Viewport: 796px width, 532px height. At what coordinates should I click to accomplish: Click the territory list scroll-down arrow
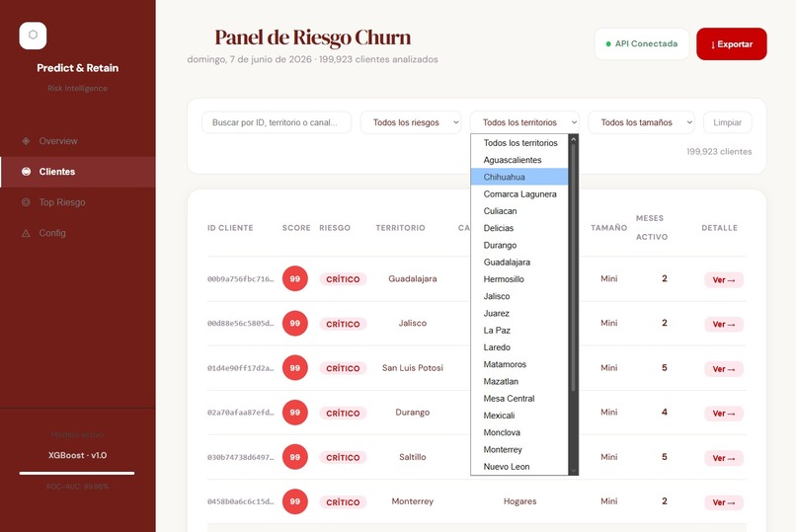(573, 471)
